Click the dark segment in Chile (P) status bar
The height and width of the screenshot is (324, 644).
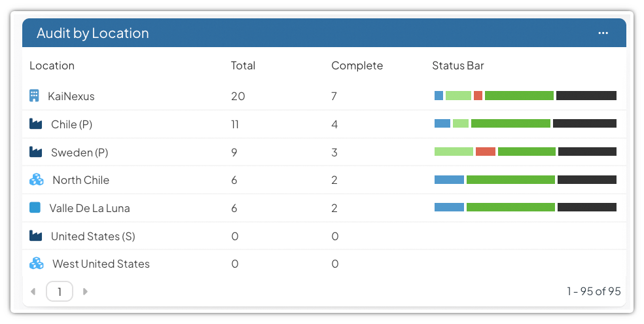(584, 124)
